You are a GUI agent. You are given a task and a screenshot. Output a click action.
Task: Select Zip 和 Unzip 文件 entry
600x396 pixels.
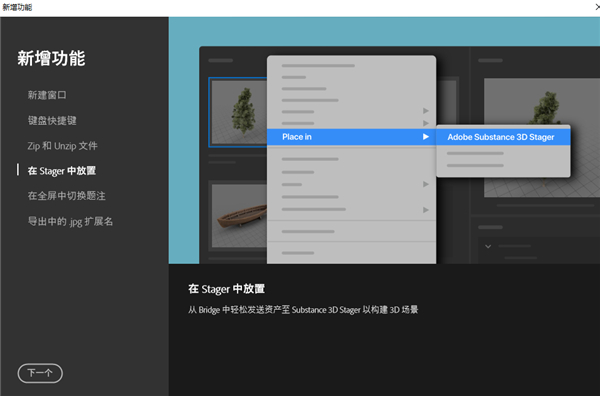click(x=62, y=146)
